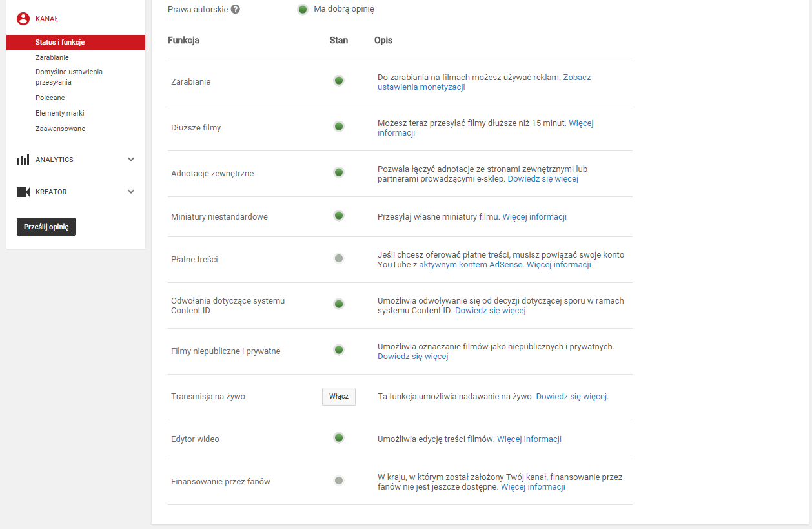Click the Transmisja na żywo feature name
The height and width of the screenshot is (529, 812).
[208, 397]
